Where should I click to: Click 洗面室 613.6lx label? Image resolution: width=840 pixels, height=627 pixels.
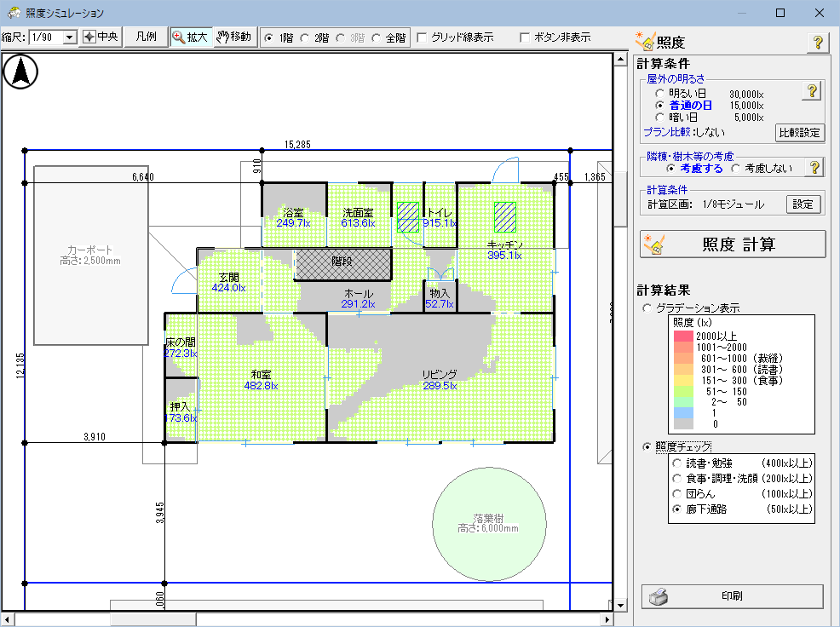pyautogui.click(x=358, y=217)
